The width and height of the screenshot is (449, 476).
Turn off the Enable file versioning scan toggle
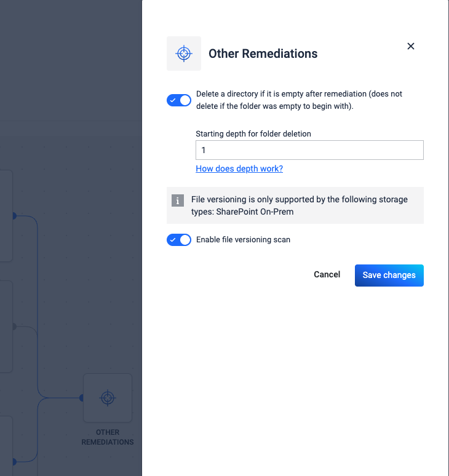pos(179,240)
